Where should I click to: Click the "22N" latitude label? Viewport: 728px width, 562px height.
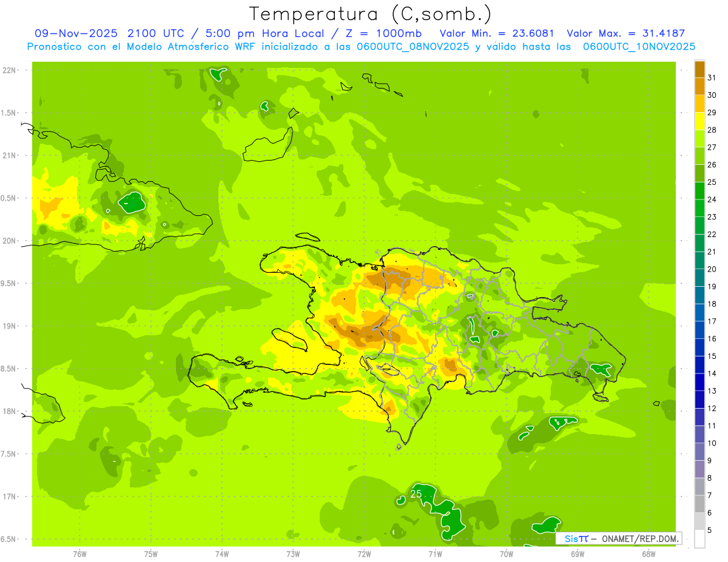(x=9, y=70)
